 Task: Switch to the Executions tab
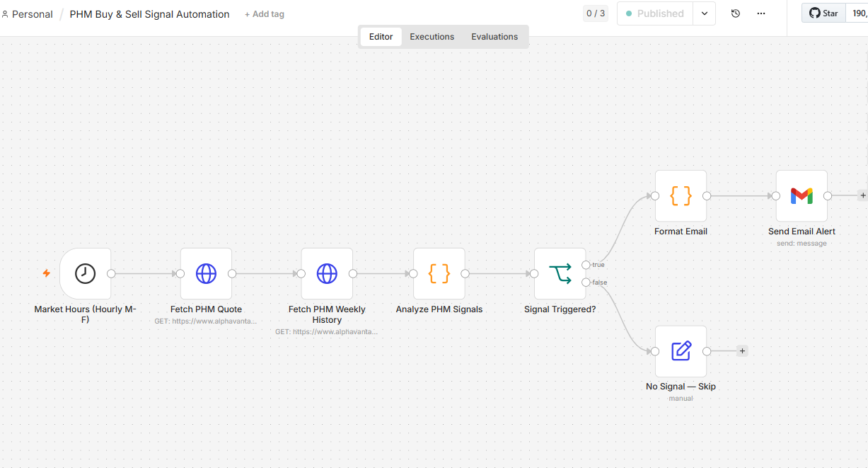click(432, 37)
